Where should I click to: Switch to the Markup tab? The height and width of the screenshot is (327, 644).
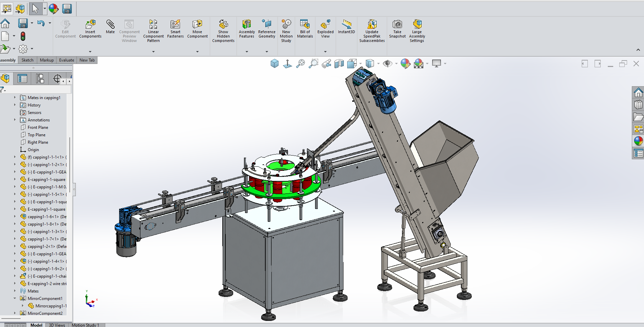tap(47, 60)
